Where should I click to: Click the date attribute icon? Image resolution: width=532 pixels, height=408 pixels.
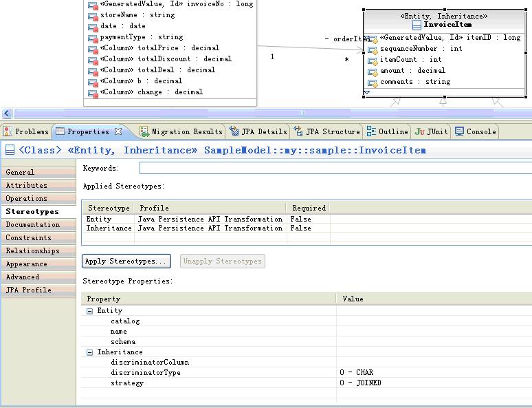(93, 28)
